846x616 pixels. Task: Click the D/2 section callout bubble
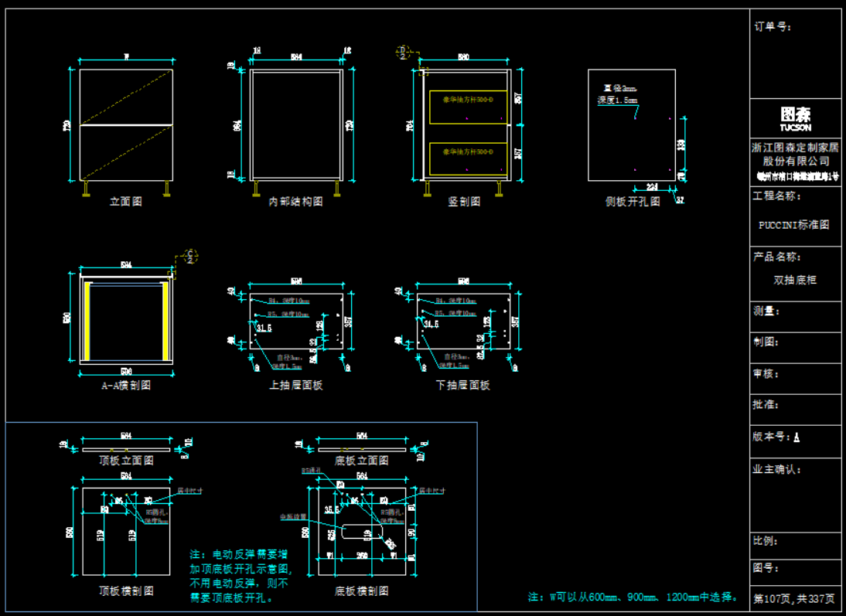402,53
